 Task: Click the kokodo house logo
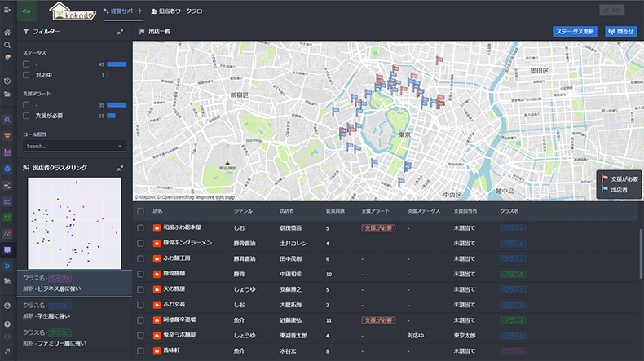coord(73,11)
